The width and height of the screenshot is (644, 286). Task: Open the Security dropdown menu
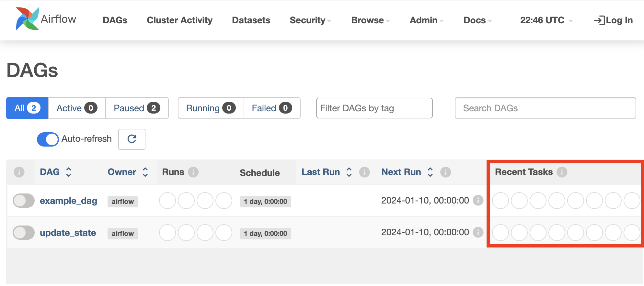point(310,20)
